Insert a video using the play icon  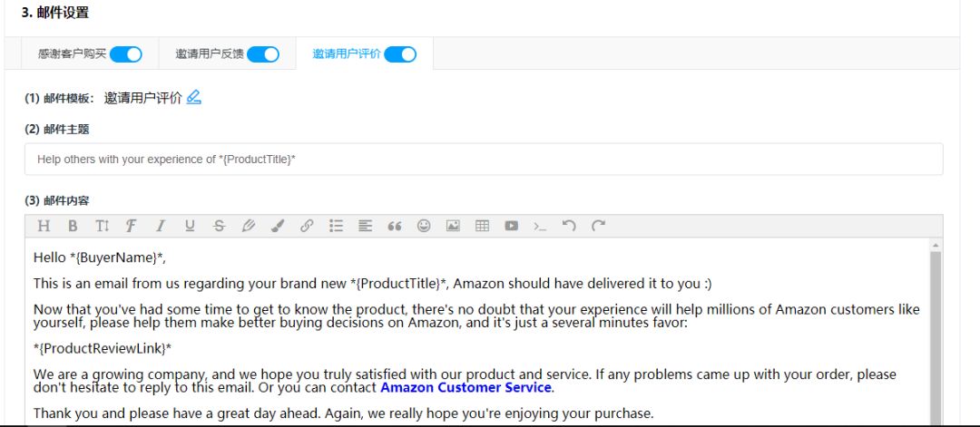[511, 226]
